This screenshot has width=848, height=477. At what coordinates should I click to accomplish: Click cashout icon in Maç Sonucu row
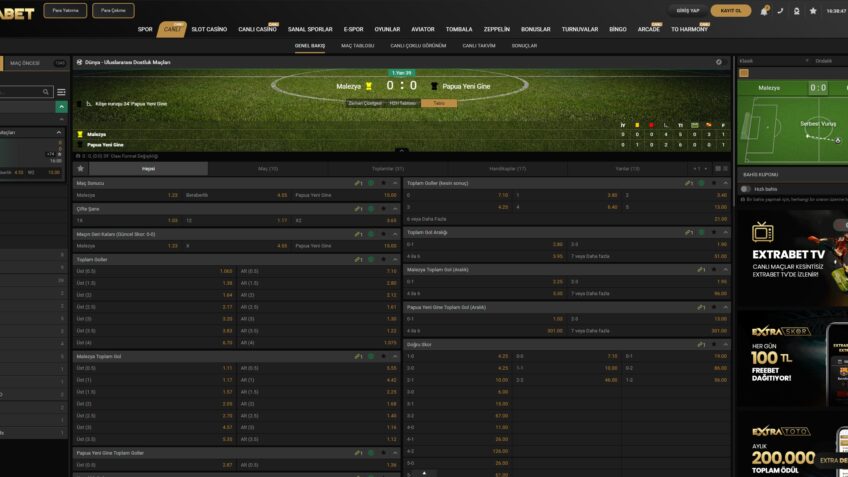coord(358,184)
